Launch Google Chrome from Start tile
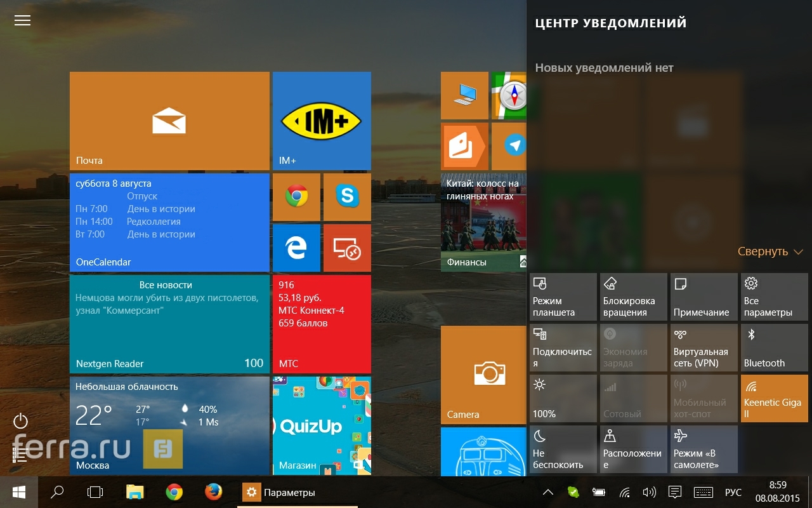The image size is (812, 508). click(296, 197)
